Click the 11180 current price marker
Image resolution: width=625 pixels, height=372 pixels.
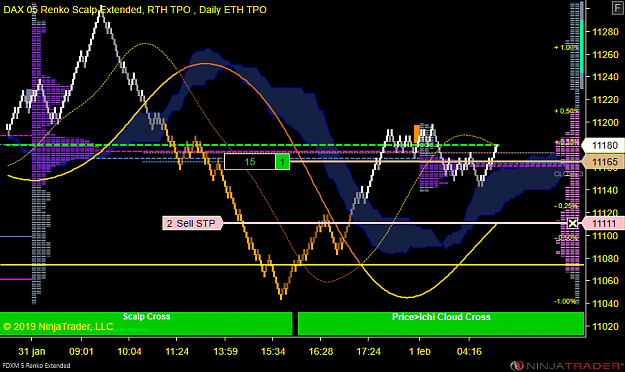coord(603,146)
